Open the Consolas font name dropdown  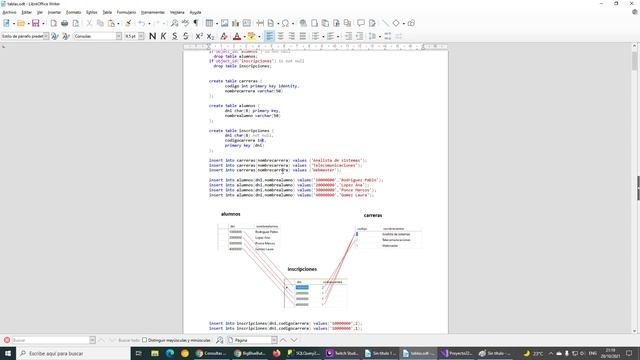pos(118,36)
